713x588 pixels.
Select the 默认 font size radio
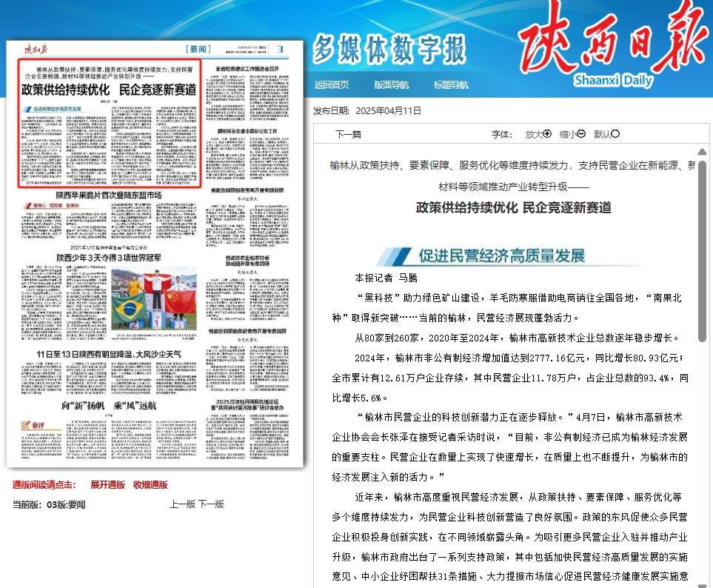[615, 134]
